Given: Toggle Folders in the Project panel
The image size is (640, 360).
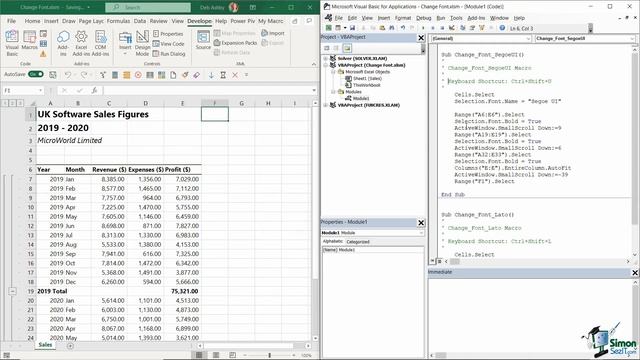Looking at the screenshot, I should (347, 48).
